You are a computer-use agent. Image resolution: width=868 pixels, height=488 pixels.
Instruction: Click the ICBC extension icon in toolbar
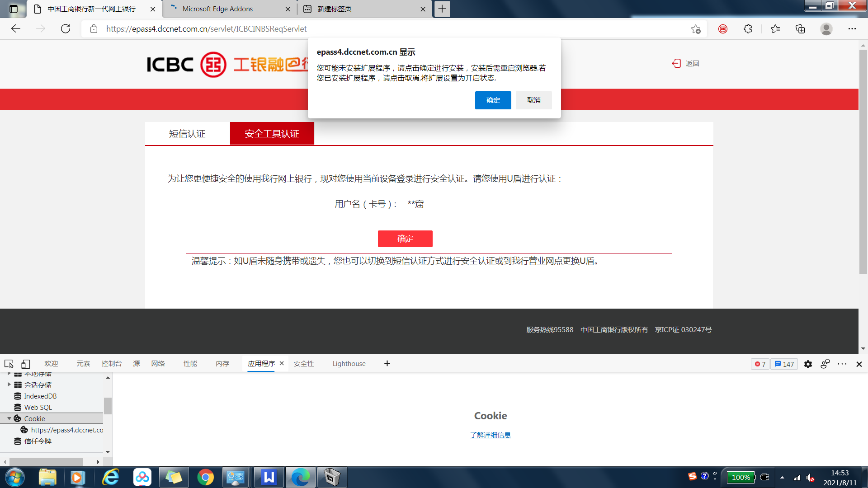tap(722, 29)
